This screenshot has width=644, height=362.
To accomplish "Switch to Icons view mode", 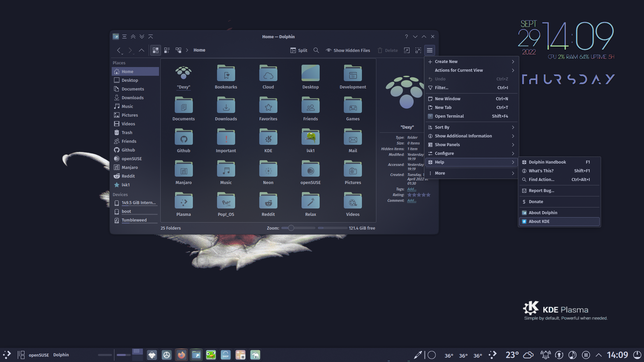I will 156,50.
